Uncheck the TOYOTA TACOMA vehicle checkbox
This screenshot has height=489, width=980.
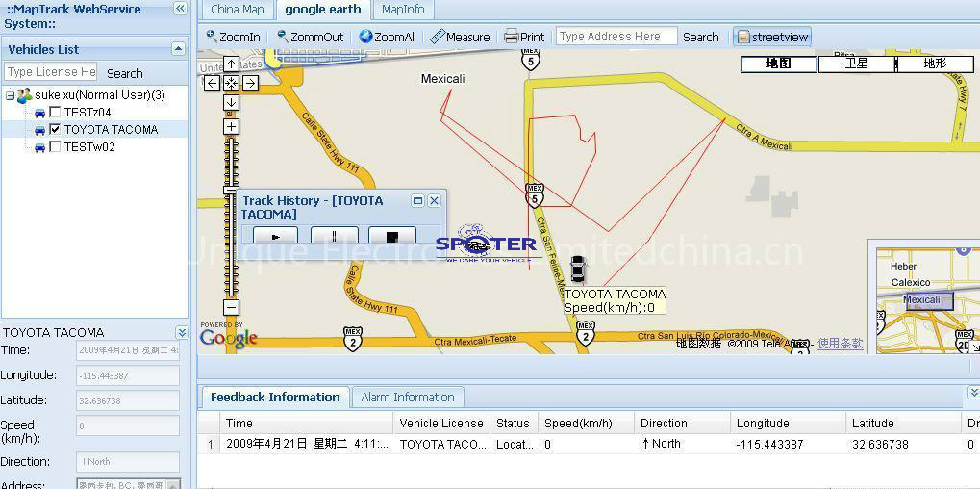pyautogui.click(x=55, y=130)
